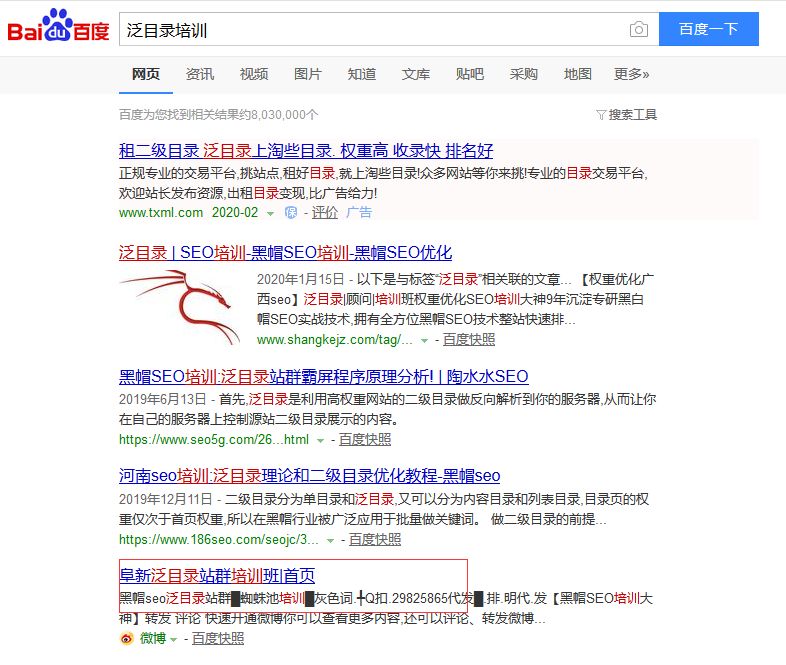This screenshot has height=665, width=786.
Task: Click the date 2020年1月15日 in shangkejz snippet
Action: [301, 279]
